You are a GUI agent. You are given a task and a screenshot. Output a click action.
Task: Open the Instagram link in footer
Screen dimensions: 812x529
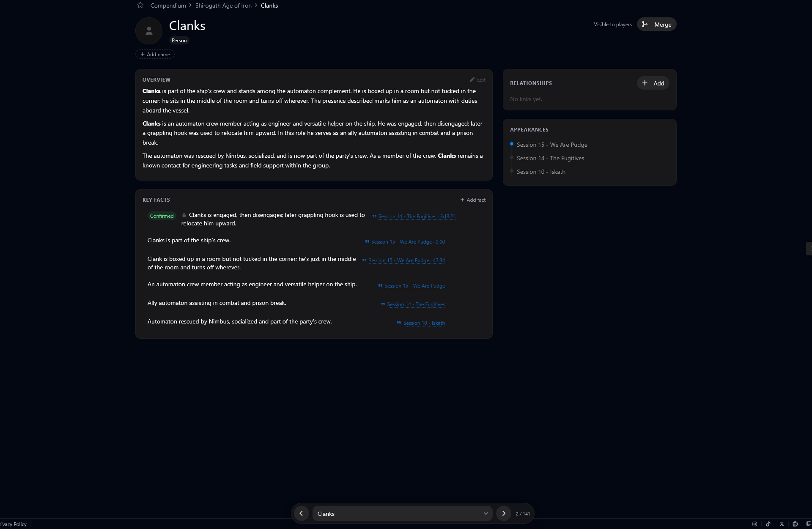[x=754, y=524]
